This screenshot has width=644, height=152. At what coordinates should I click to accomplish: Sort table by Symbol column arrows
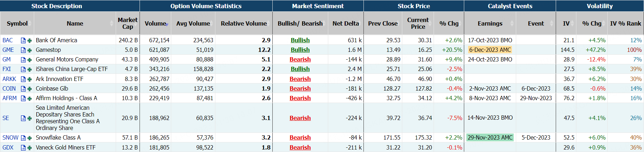pyautogui.click(x=30, y=23)
